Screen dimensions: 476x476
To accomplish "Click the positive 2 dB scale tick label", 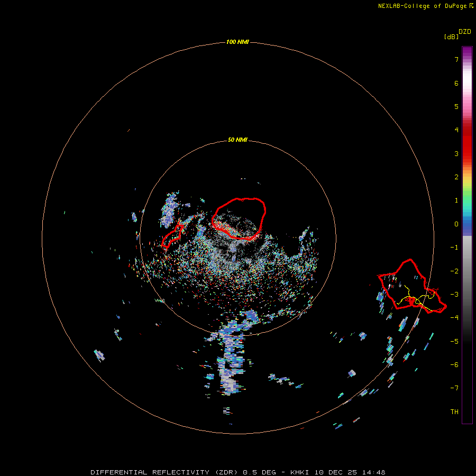I will pyautogui.click(x=456, y=177).
